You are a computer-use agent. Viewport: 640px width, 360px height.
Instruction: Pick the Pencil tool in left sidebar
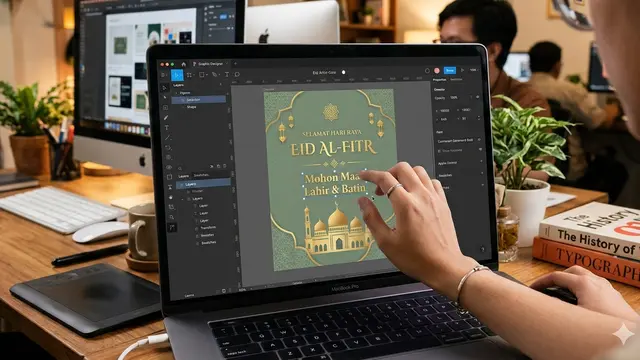pyautogui.click(x=166, y=118)
